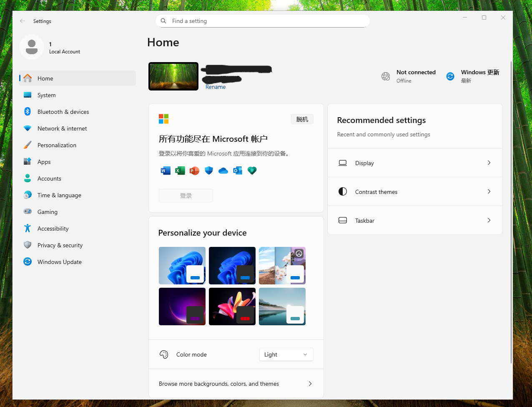Select Network & internet in sidebar
The width and height of the screenshot is (532, 407).
(78, 128)
